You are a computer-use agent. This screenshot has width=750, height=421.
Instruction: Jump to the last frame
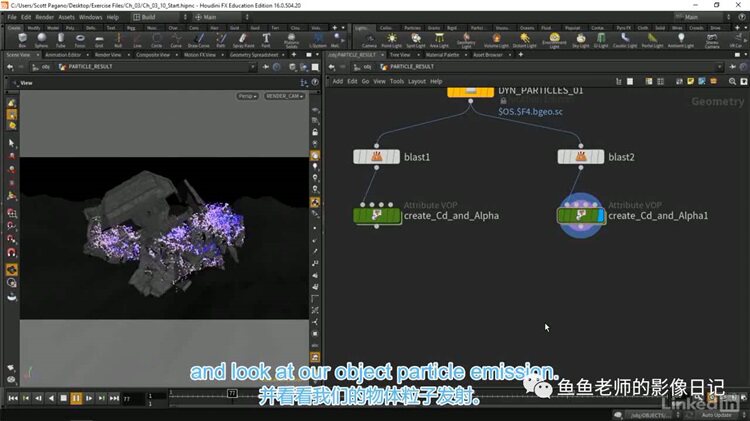(114, 398)
